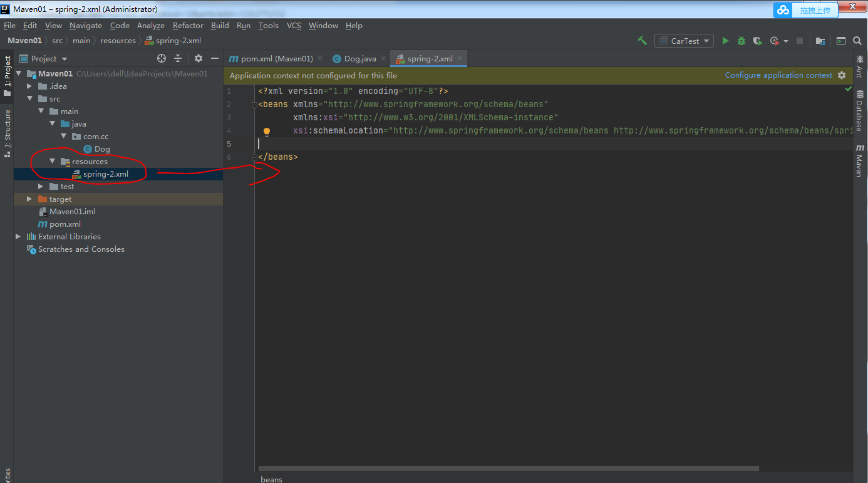
Task: Expand the test folder node
Action: click(x=41, y=187)
